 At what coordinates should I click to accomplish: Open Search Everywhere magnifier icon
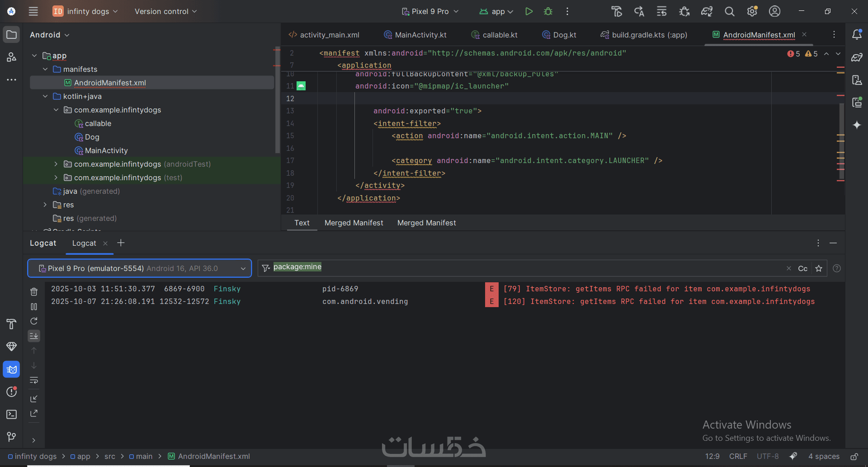pos(729,11)
